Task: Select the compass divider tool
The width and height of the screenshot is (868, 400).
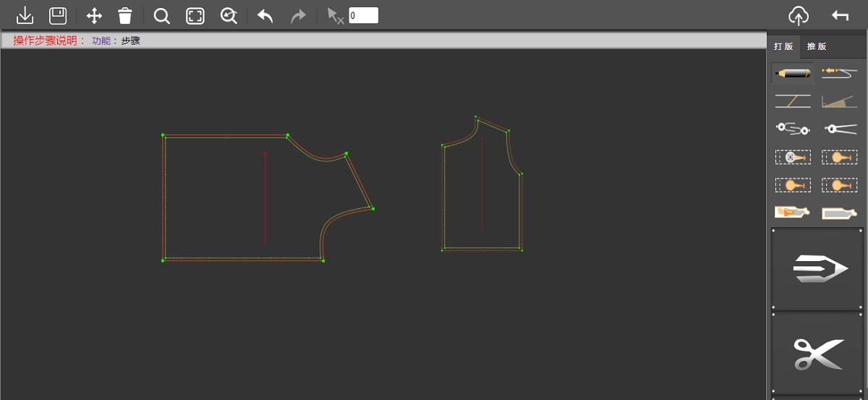Action: 839,129
